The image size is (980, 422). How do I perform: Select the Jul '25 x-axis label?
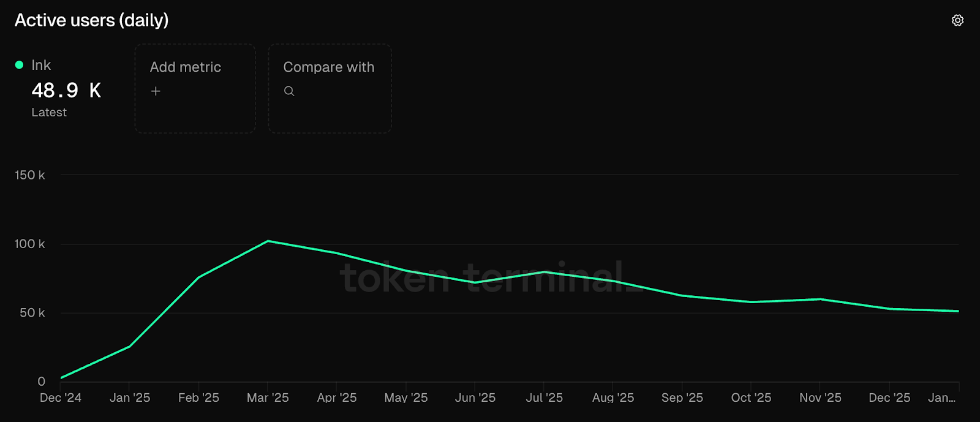click(544, 398)
